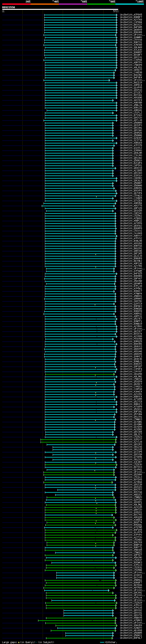Open hit UniRef100_A5BLZ4
Viewport: 146px width, 644px height.
click(x=131, y=105)
